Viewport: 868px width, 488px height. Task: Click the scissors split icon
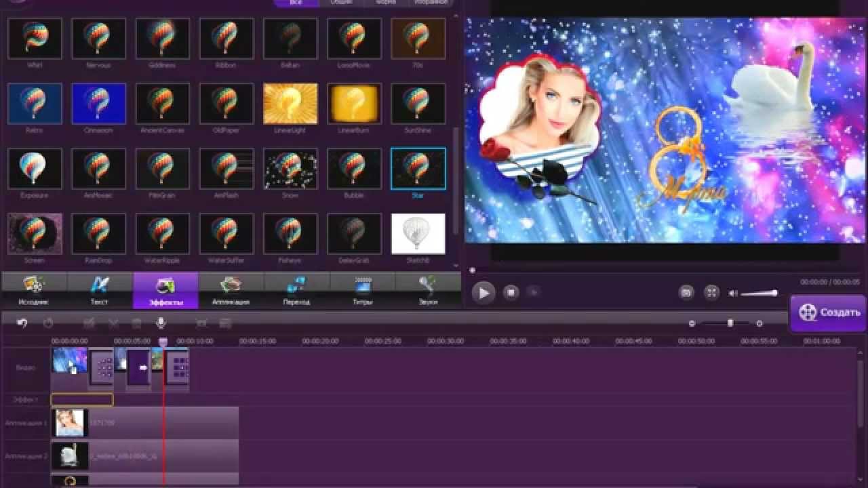113,324
